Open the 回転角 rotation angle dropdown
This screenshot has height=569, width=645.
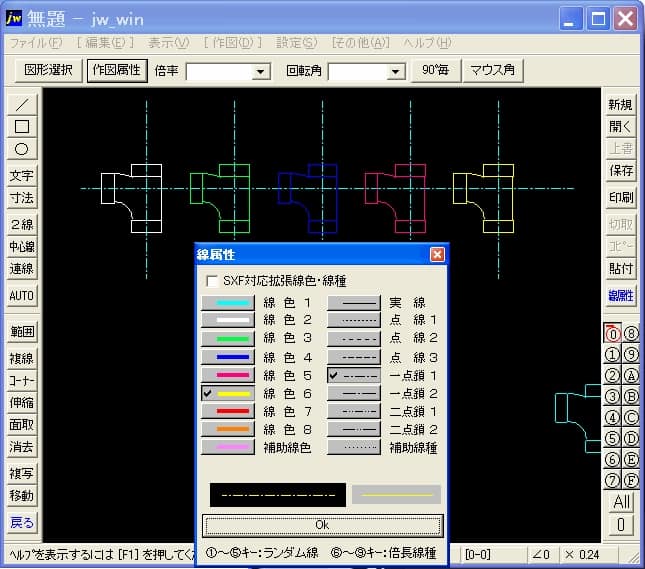pos(395,72)
